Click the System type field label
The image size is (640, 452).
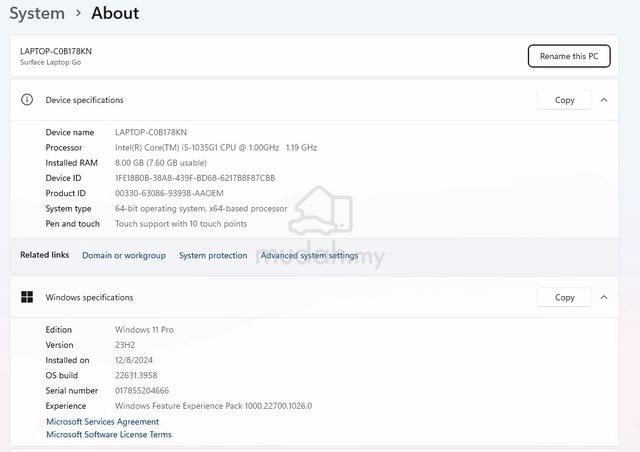tap(68, 209)
